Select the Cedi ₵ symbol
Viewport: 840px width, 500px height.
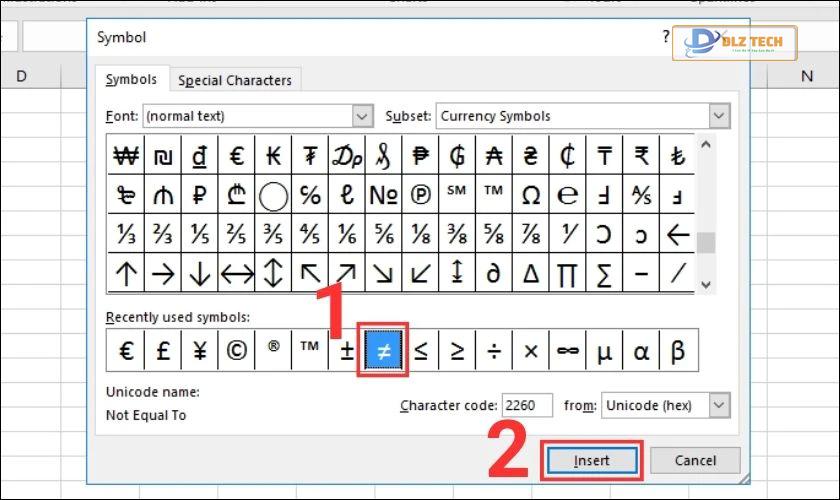click(567, 155)
